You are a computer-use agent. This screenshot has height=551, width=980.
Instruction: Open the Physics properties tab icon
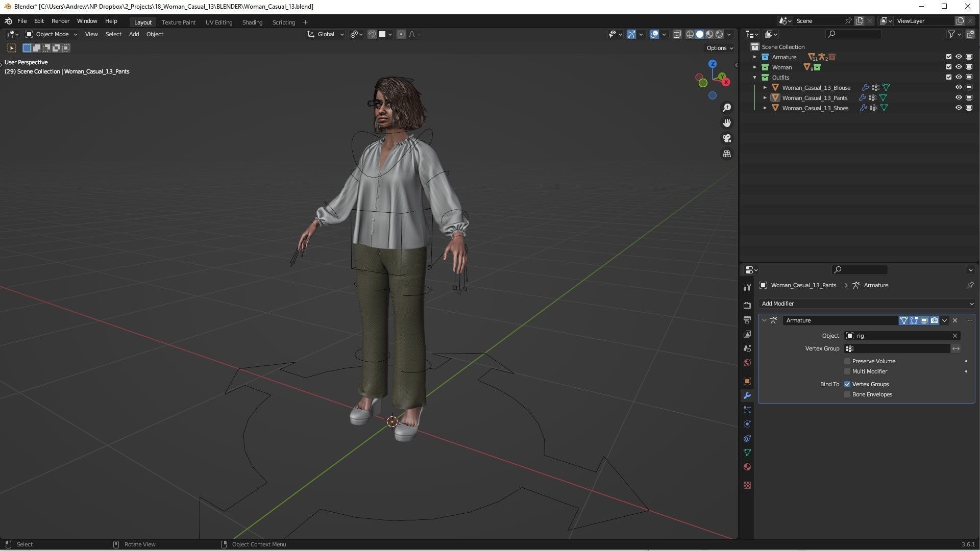[747, 424]
